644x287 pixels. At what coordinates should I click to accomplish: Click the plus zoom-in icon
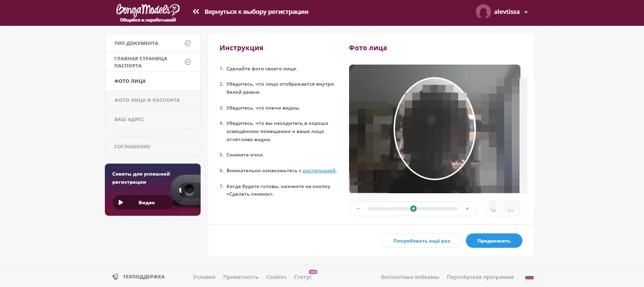[x=467, y=209]
